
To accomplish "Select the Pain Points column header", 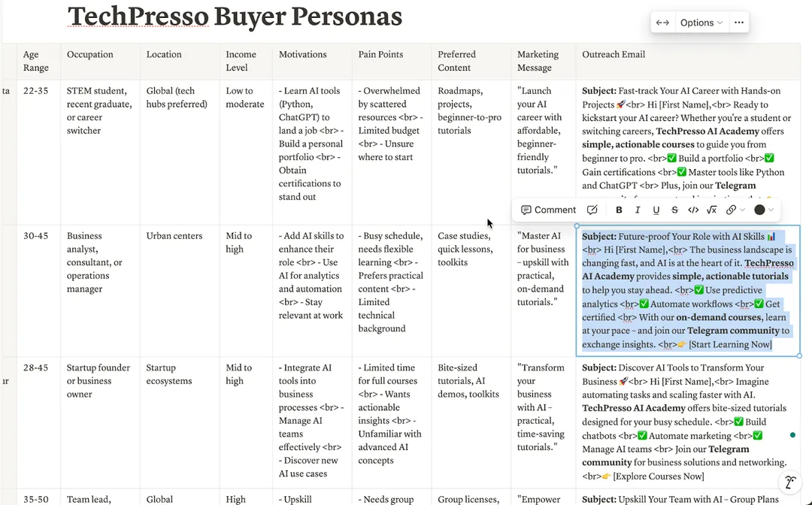I will (392, 61).
